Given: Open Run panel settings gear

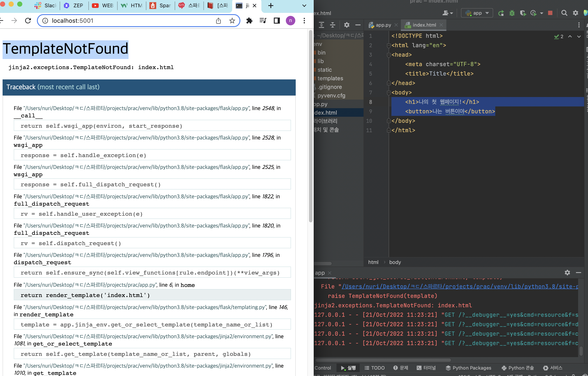Looking at the screenshot, I should coord(567,273).
